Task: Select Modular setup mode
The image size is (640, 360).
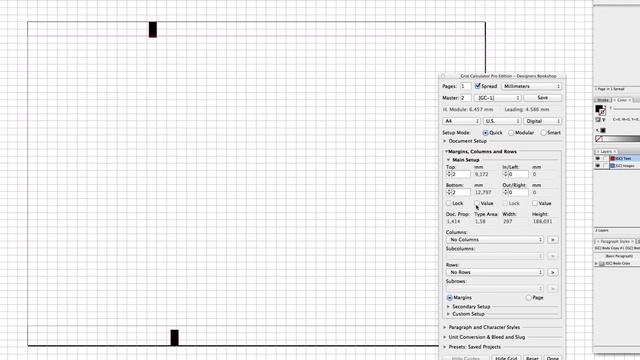Action: 511,133
